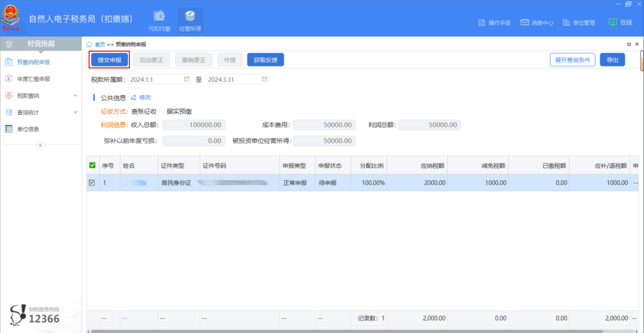Click the 应补/退税额 column header
Screen dimensions: 644x333
600,165
